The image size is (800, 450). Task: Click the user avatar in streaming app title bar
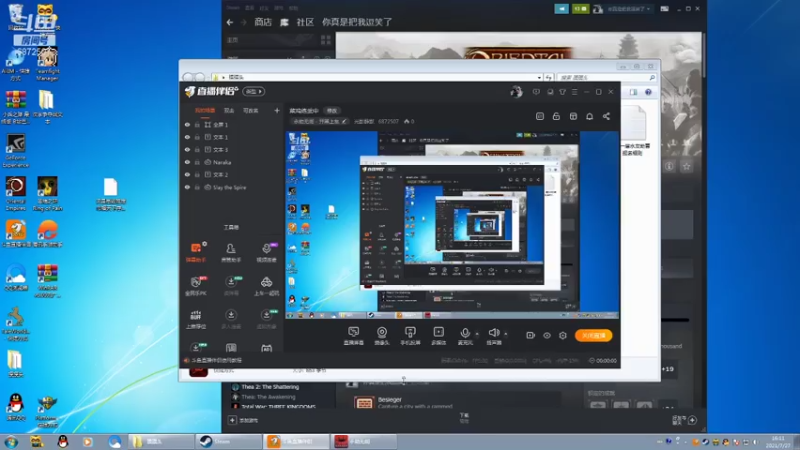[516, 91]
